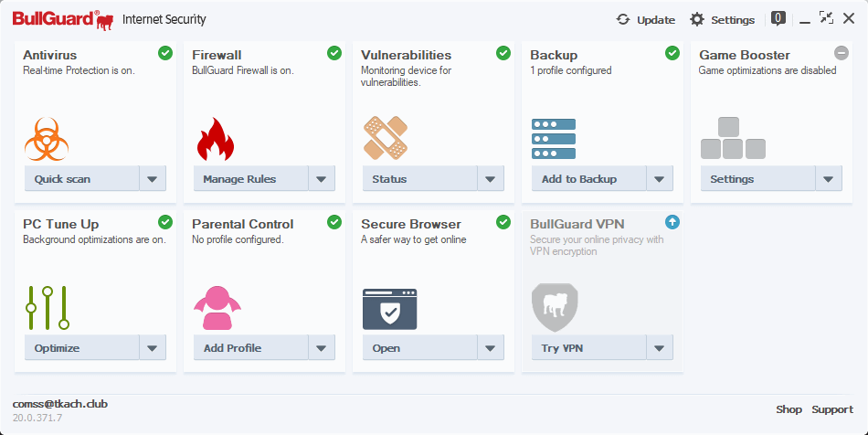This screenshot has height=435, width=868.
Task: Open the Support link
Action: (832, 409)
